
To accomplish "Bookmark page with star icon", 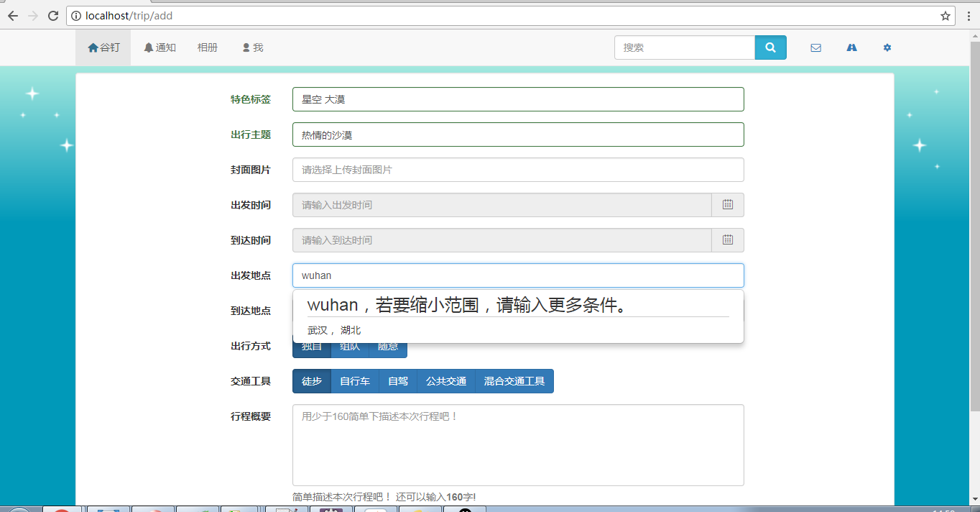I will (946, 16).
